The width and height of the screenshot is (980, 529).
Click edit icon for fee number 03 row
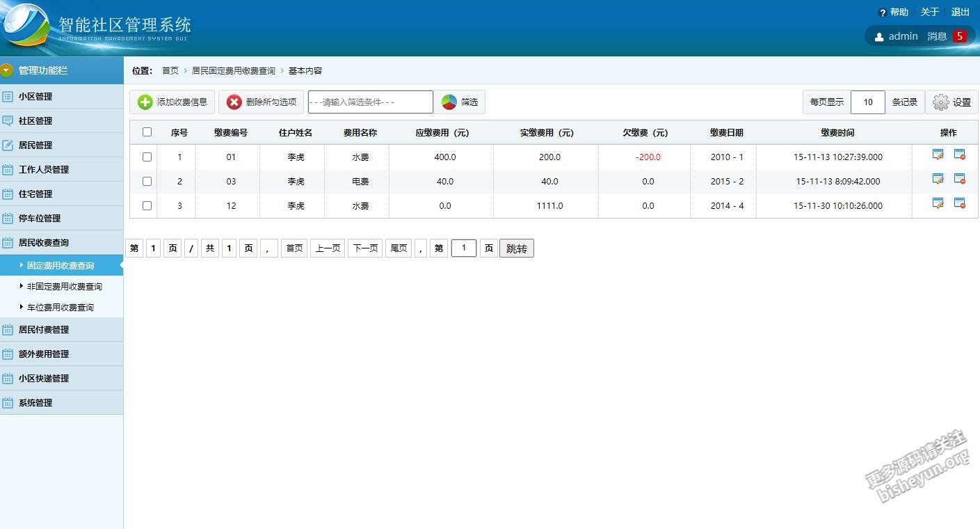tap(938, 179)
